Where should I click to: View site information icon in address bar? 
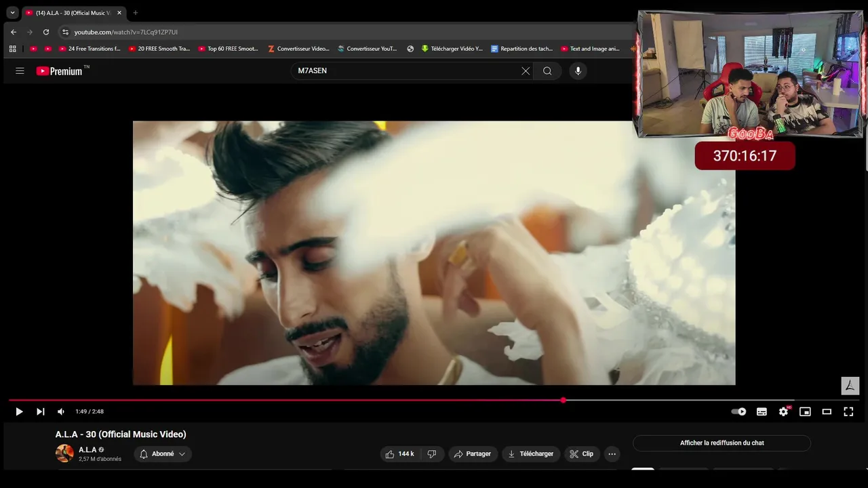pos(65,32)
